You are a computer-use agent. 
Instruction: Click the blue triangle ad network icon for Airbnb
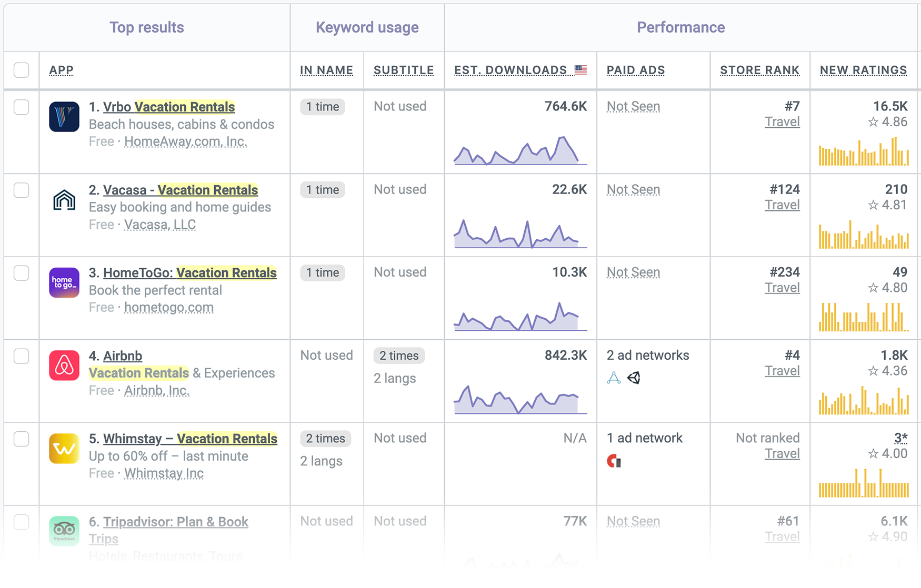click(x=613, y=378)
